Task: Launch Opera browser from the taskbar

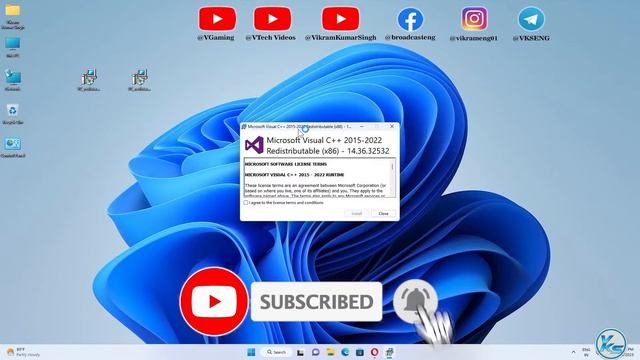Action: (x=374, y=352)
